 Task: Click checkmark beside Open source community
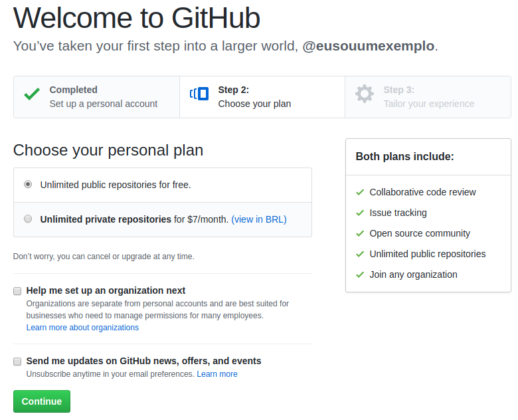pos(360,233)
